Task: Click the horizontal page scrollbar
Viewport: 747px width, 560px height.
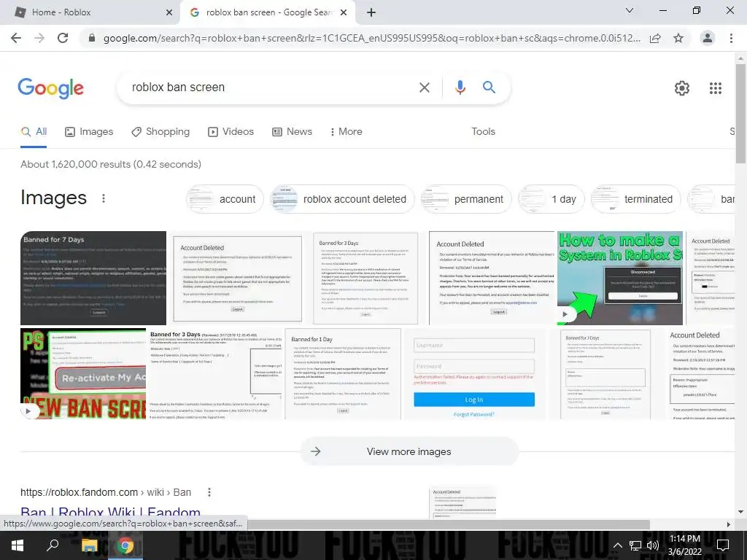Action: 448,524
